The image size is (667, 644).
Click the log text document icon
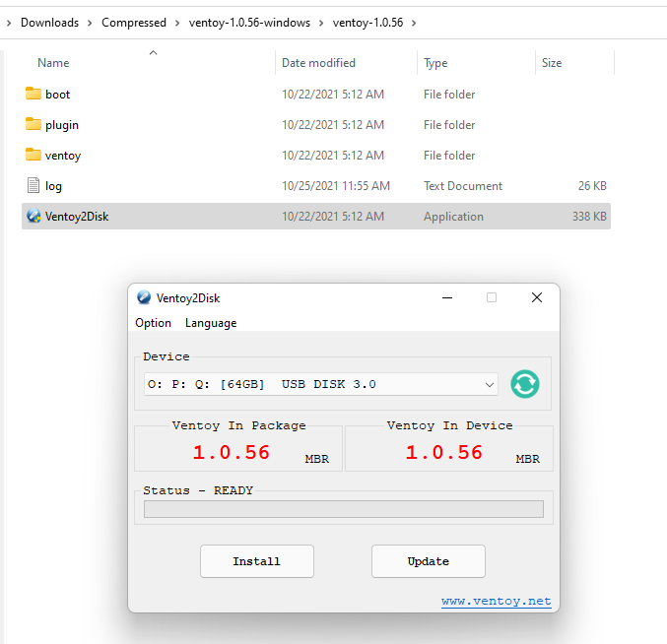click(x=33, y=185)
